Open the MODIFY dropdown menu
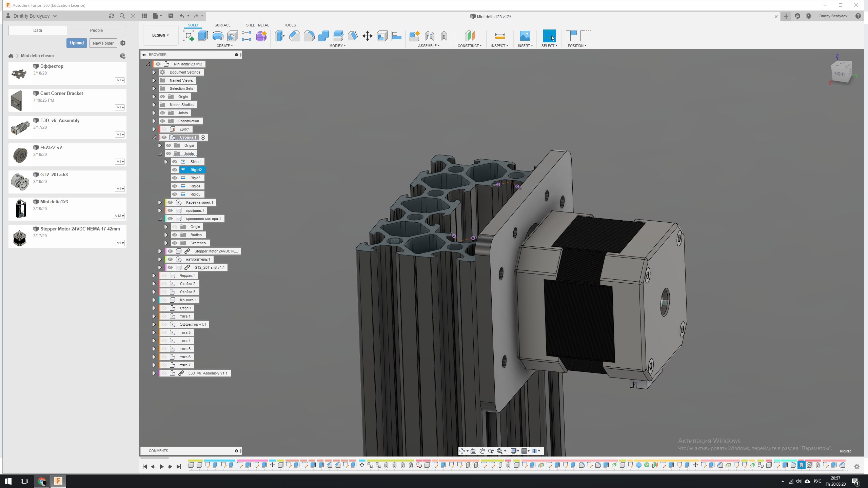Viewport: 868px width, 488px height. pyautogui.click(x=337, y=46)
